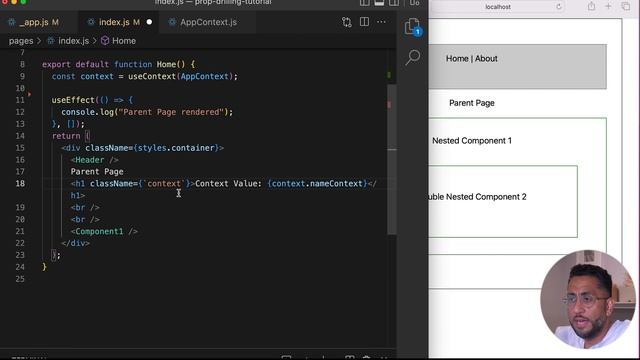640x360 pixels.
Task: Click the Header component tag in code
Action: tap(89, 160)
